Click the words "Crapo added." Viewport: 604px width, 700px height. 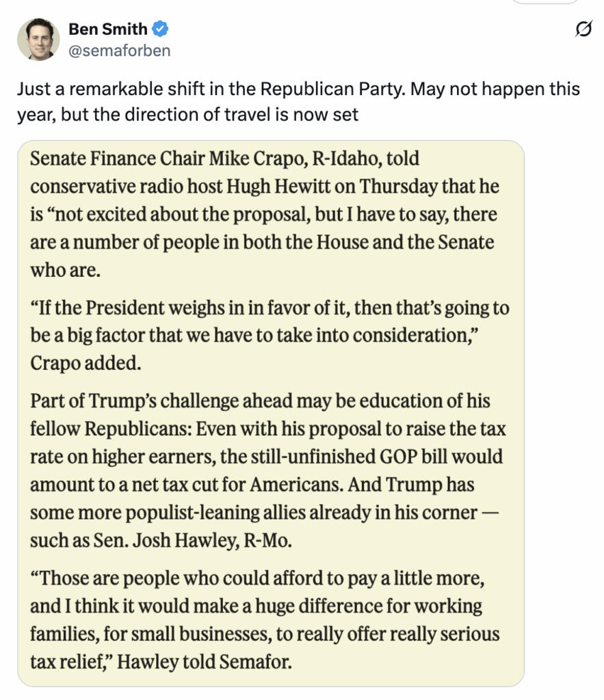point(86,362)
